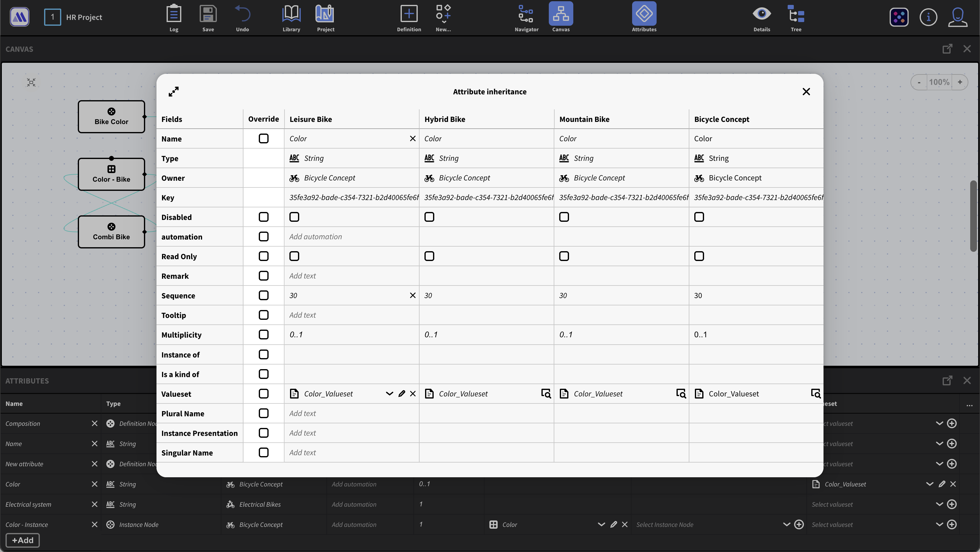
Task: Expand the Attribute inheritance dialog fullscreen
Action: tap(173, 92)
